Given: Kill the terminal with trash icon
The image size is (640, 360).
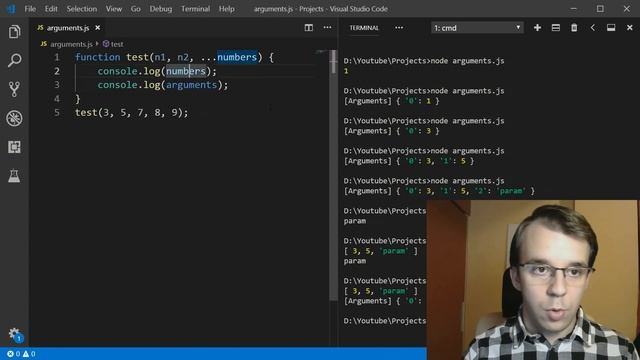Looking at the screenshot, I should click(x=574, y=28).
